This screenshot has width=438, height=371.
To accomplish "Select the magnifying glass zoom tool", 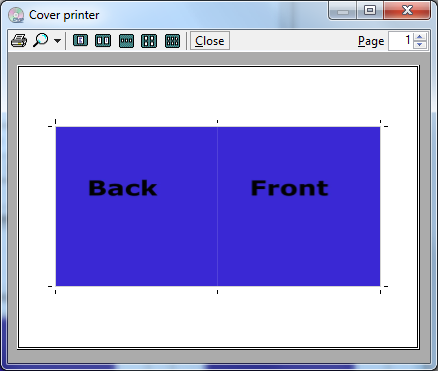I will (x=41, y=40).
